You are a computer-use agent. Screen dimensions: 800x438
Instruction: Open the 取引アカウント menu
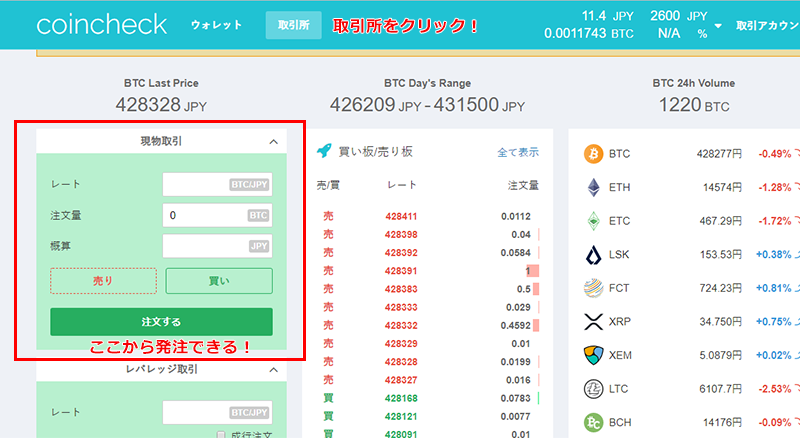767,26
